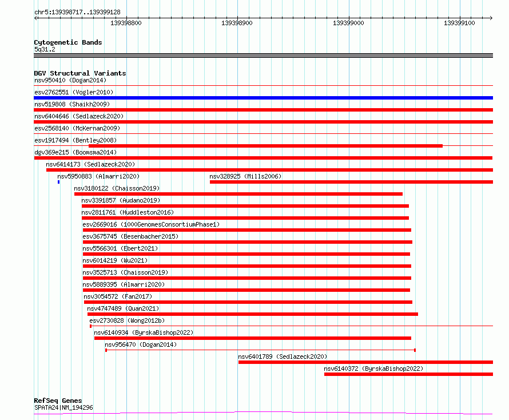Click the Cytogenetic Bands track title

tap(68, 42)
